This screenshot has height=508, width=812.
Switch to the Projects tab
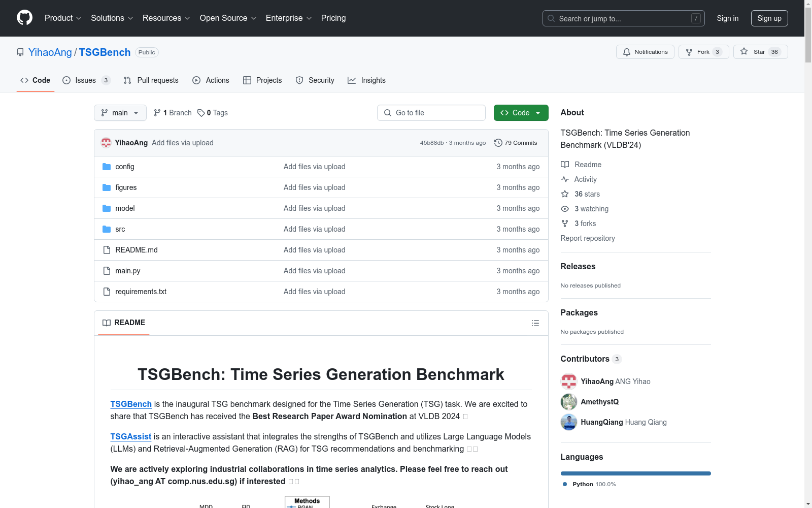[262, 80]
